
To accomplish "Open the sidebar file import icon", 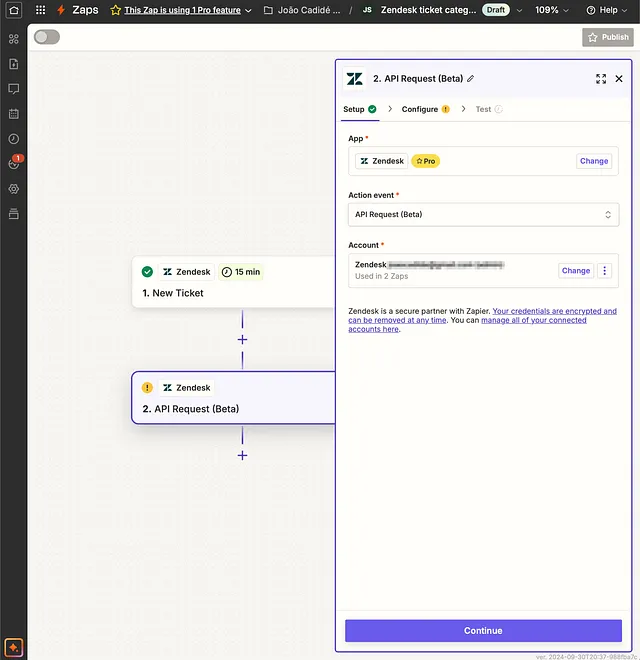I will 13,64.
